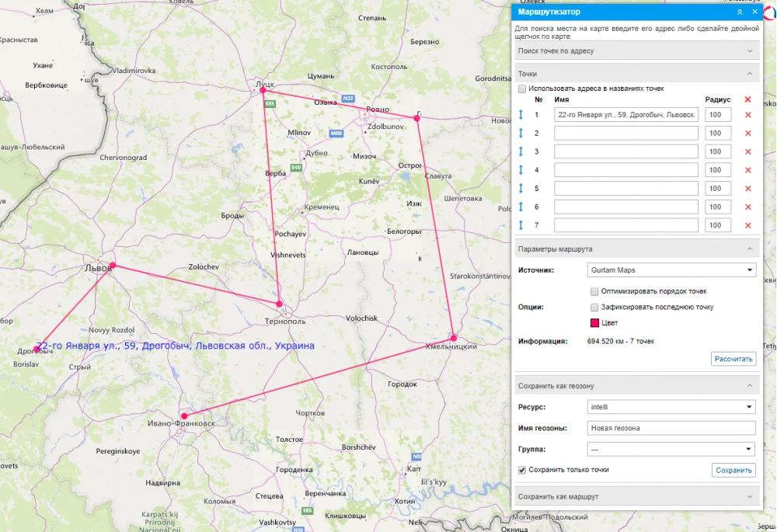Delete point 7 via its red X icon
This screenshot has height=532, width=777.
(747, 225)
